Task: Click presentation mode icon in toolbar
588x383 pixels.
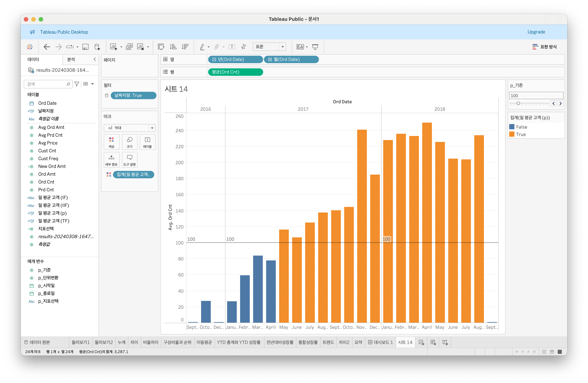Action: 315,47
